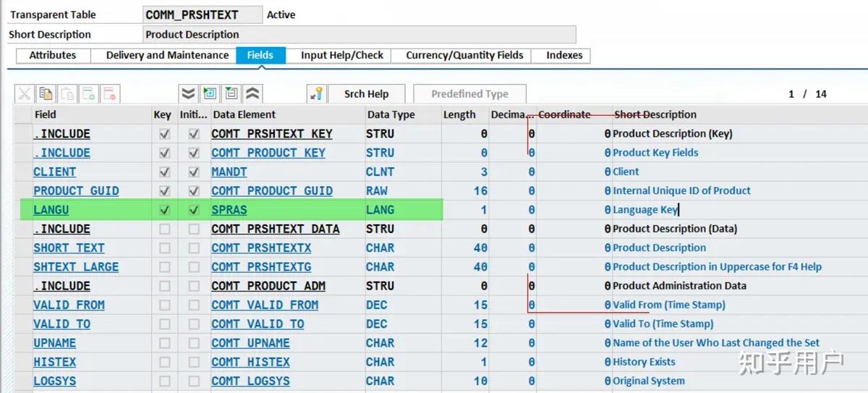This screenshot has height=393, width=868.
Task: Toggle Initial checkbox for CLIENT row
Action: [x=193, y=172]
